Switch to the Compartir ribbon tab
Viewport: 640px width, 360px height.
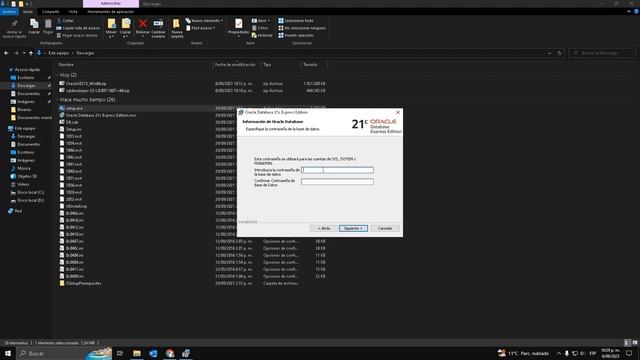pos(51,12)
